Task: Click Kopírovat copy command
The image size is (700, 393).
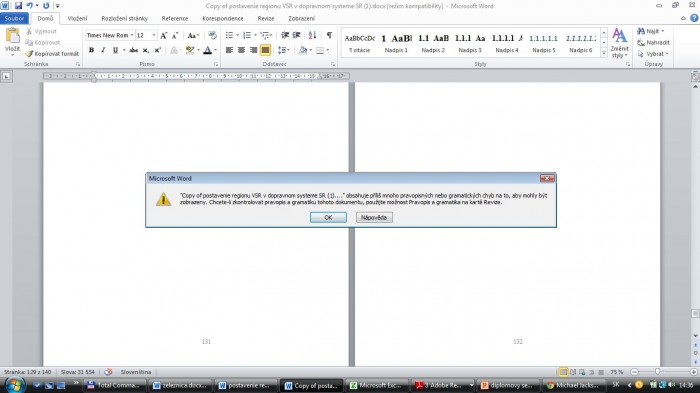Action: point(43,42)
